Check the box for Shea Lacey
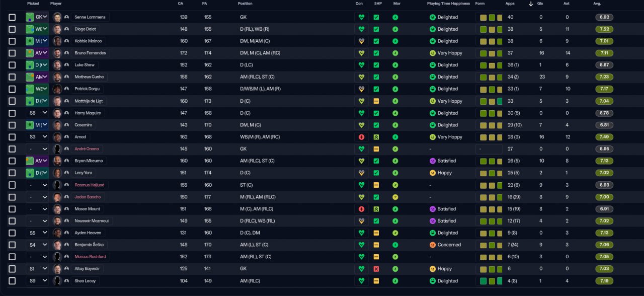 [x=12, y=281]
